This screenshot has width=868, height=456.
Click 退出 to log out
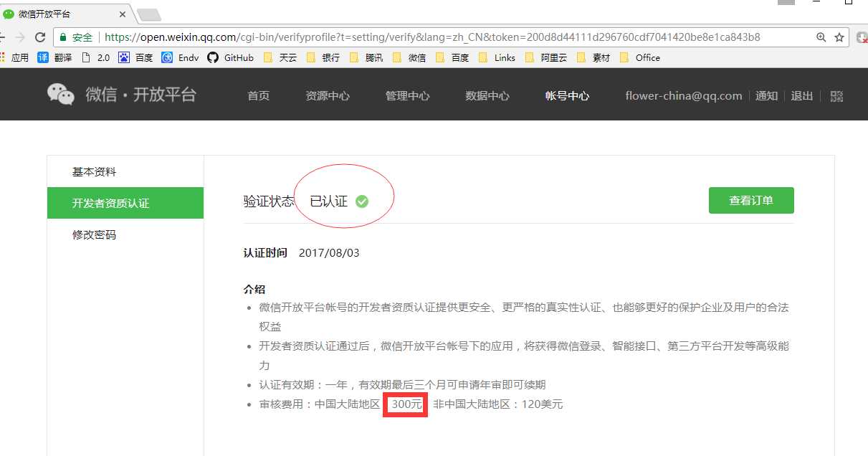801,95
